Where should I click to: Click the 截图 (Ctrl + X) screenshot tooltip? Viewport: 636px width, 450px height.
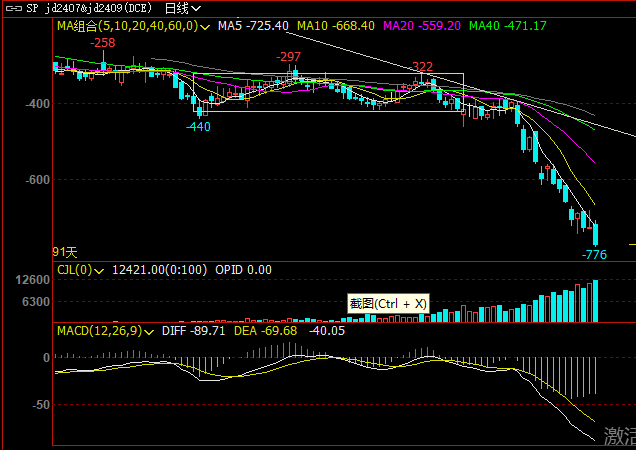pyautogui.click(x=388, y=303)
